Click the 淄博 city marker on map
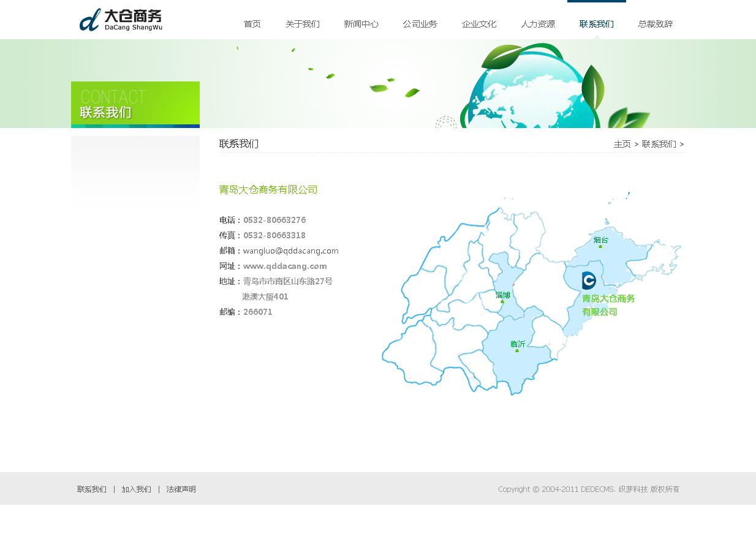The image size is (756, 536). click(502, 296)
